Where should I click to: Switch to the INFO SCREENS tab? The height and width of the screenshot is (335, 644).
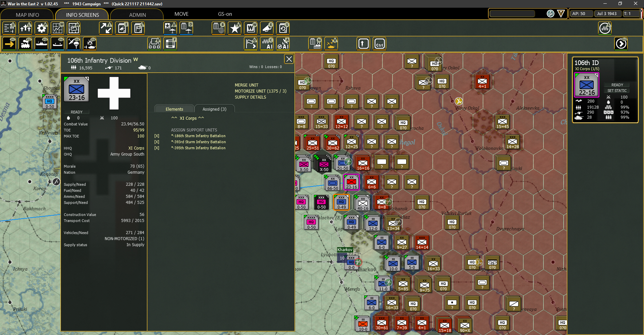(x=83, y=15)
